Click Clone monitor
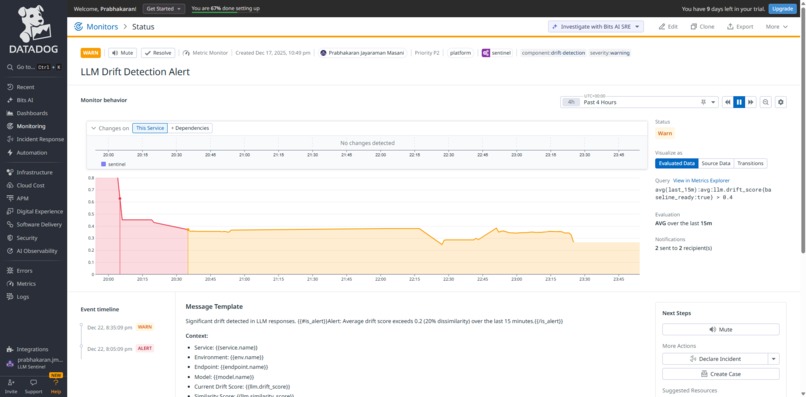Viewport: 806px width, 397px height. pos(702,27)
